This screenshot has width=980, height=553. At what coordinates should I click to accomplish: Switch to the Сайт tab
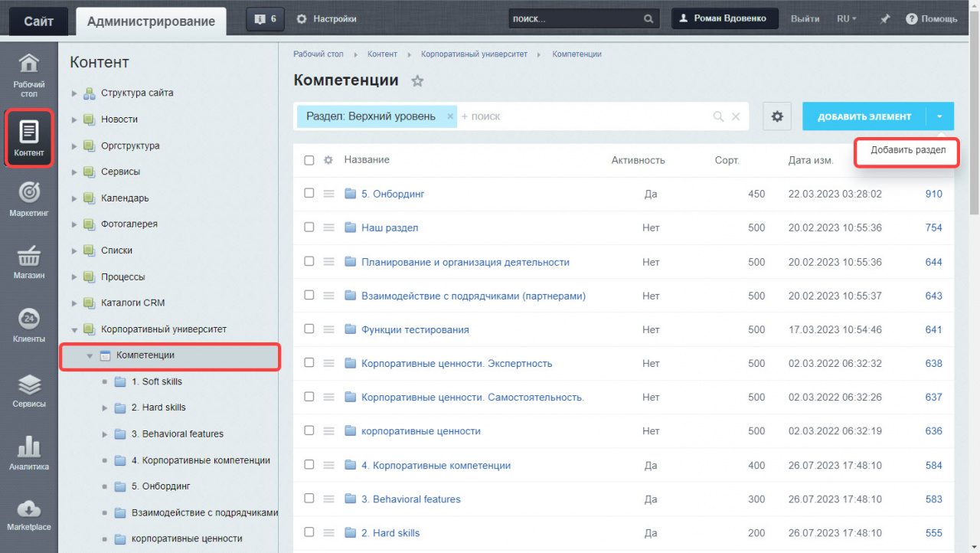pyautogui.click(x=38, y=21)
